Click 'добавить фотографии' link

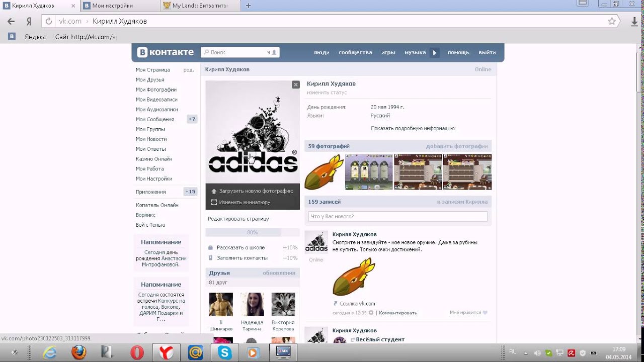[457, 146]
